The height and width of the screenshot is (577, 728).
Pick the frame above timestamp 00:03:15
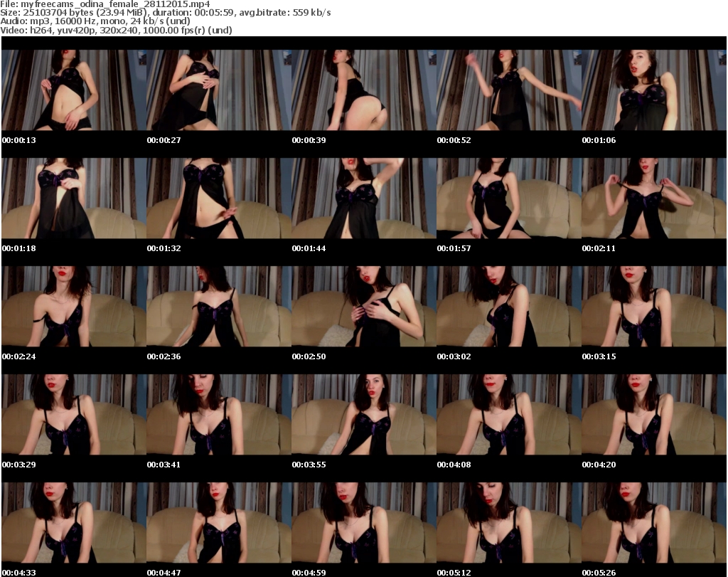[x=654, y=307]
